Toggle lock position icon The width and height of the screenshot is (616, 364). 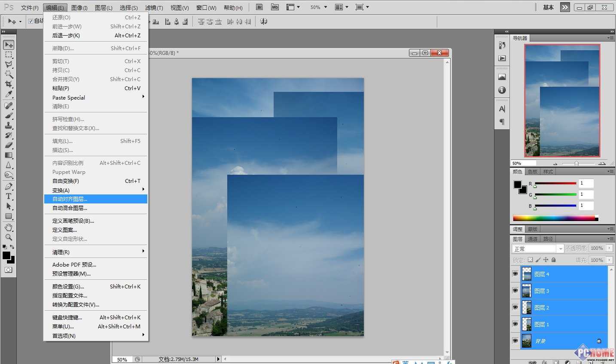546,260
